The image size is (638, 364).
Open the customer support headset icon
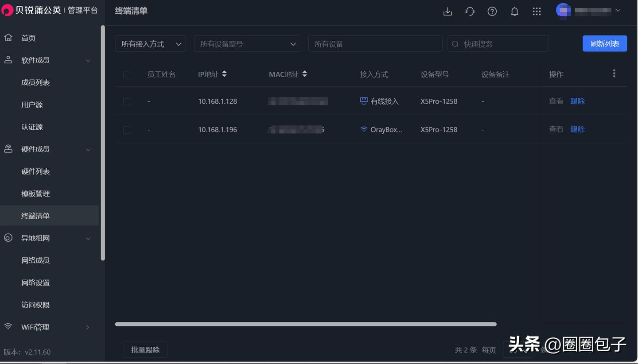click(470, 12)
